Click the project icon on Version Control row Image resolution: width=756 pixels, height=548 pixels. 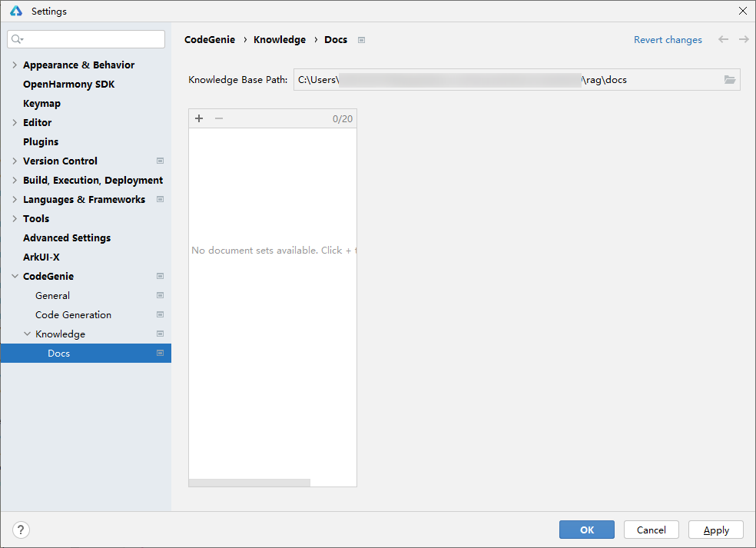(x=160, y=161)
